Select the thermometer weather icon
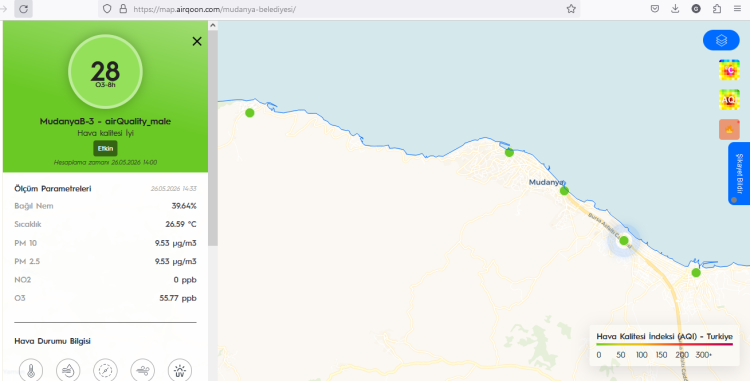Screen dimensions: 750x381 pyautogui.click(x=31, y=370)
